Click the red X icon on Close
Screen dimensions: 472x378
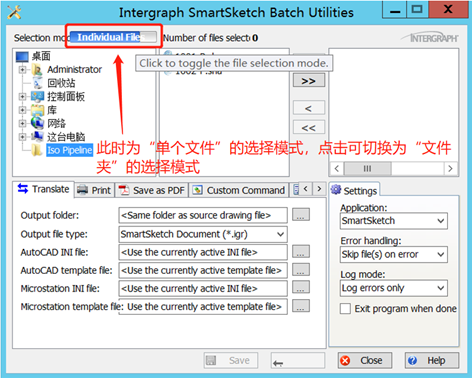tap(345, 360)
